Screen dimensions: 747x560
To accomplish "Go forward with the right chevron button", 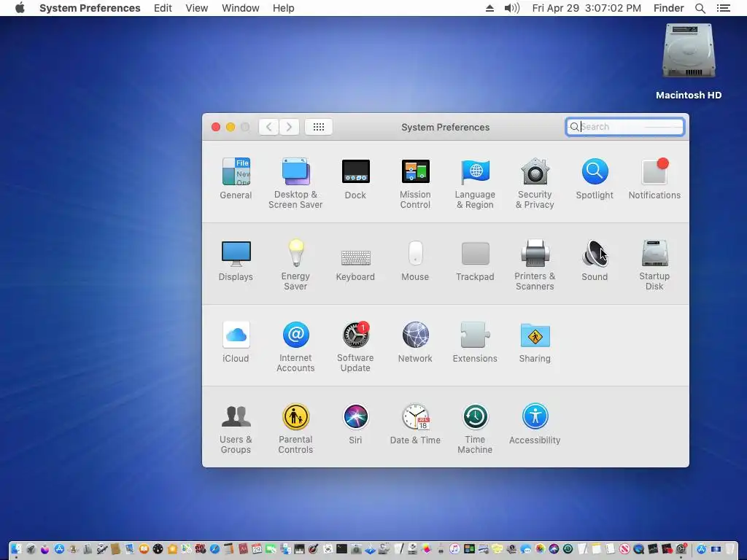I will click(x=289, y=127).
